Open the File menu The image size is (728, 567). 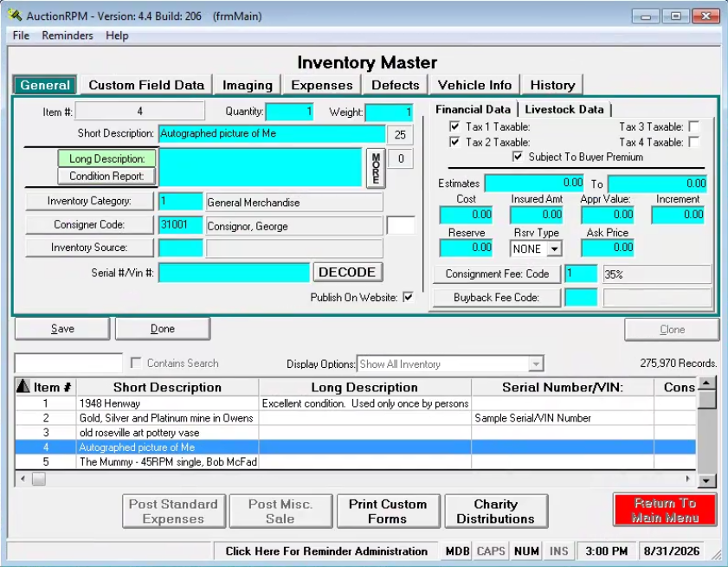tap(21, 35)
